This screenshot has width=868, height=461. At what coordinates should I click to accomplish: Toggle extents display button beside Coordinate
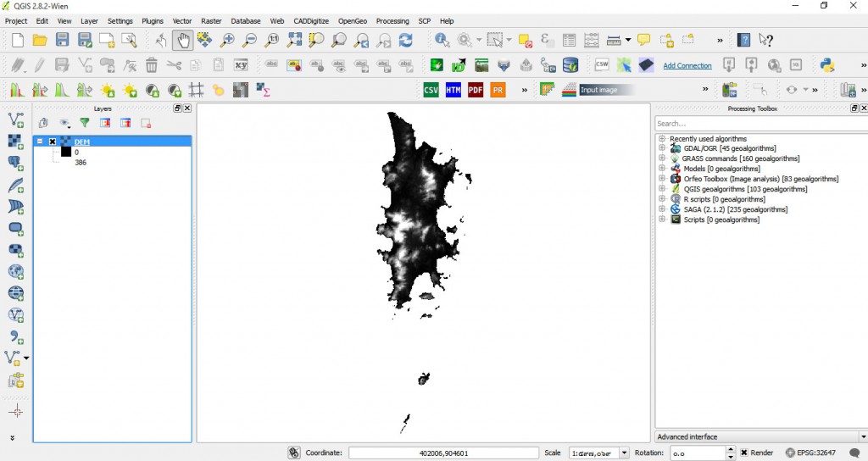(293, 453)
